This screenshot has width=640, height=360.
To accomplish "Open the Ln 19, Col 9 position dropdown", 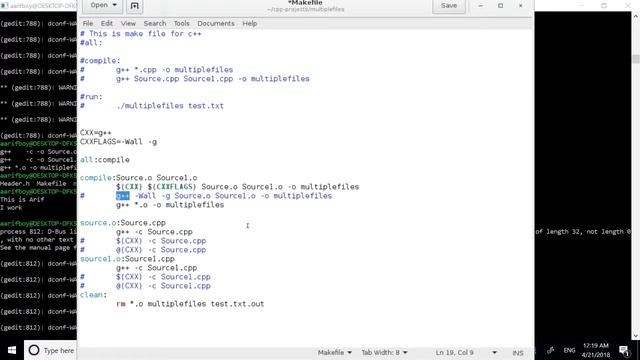I will pyautogui.click(x=466, y=352).
